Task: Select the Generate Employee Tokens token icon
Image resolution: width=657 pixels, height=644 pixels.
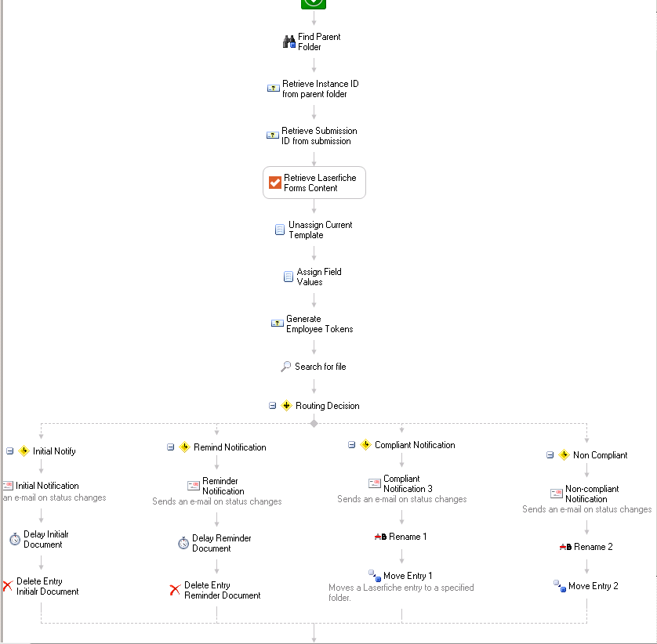Action: (x=278, y=324)
